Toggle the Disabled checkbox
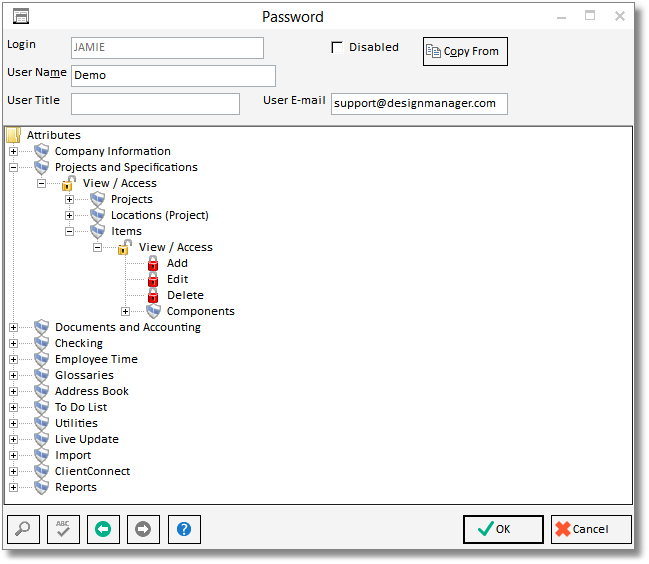The image size is (649, 564). click(337, 47)
